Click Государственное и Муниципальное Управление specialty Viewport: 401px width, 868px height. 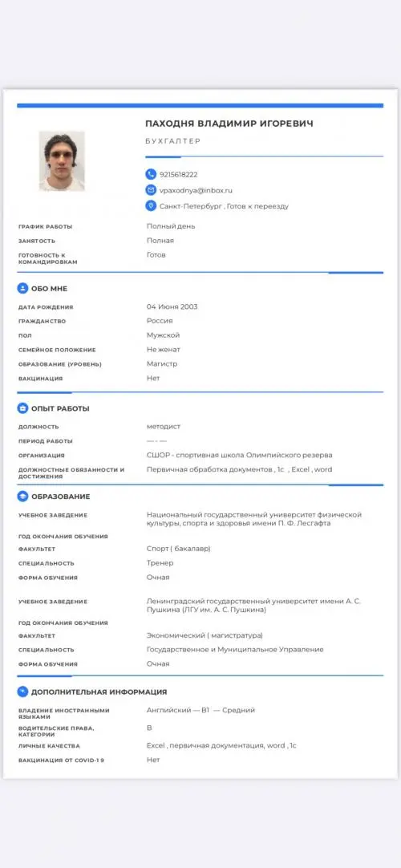pos(235,650)
